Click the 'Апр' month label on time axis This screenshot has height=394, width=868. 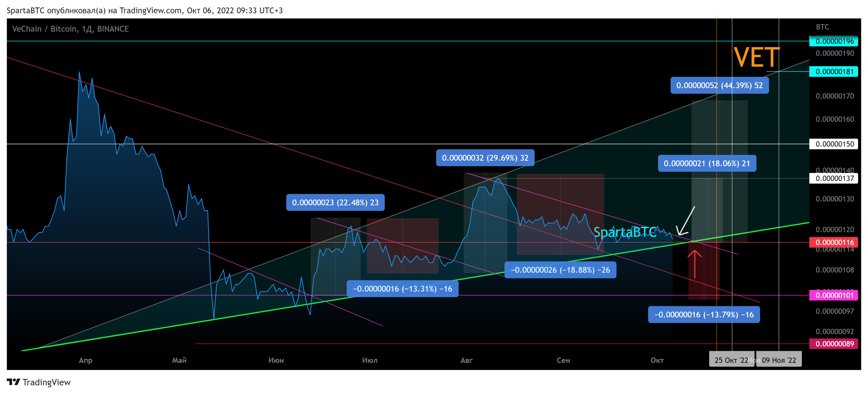tap(86, 360)
